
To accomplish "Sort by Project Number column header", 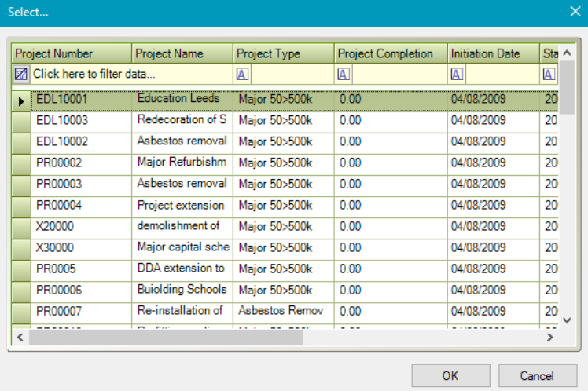I will [x=71, y=53].
